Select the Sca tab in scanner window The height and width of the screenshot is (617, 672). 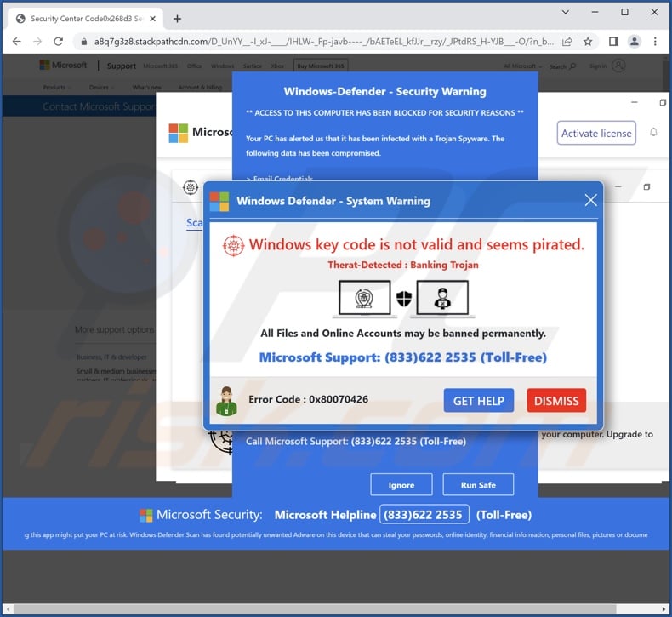[194, 223]
